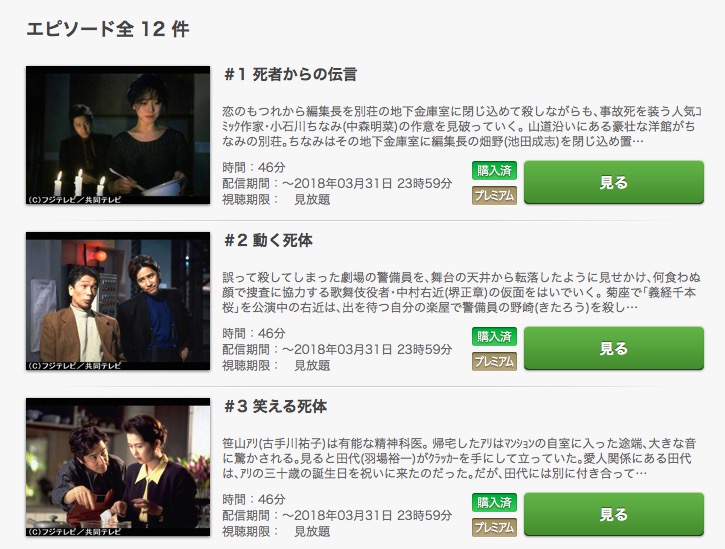
Task: Click 見る button for episode #3
Action: (614, 514)
